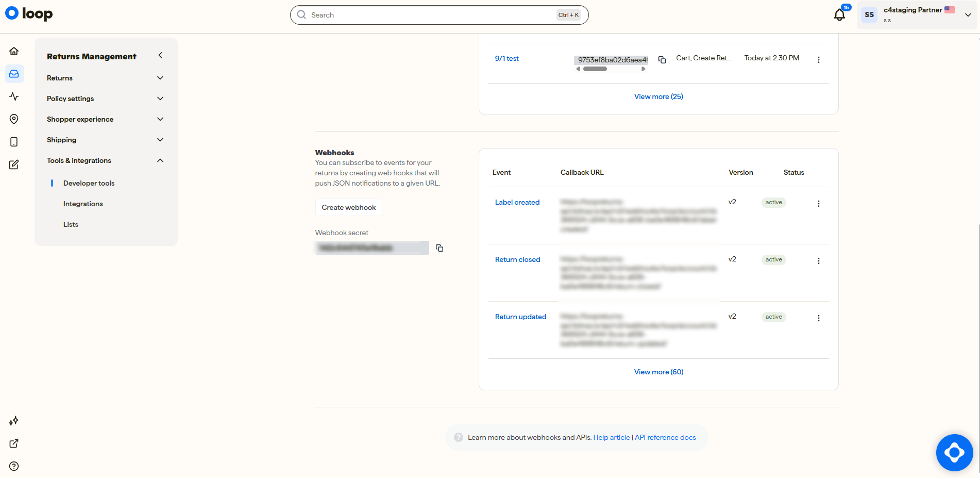The image size is (980, 478).
Task: Expand Policy settings menu
Action: point(106,98)
